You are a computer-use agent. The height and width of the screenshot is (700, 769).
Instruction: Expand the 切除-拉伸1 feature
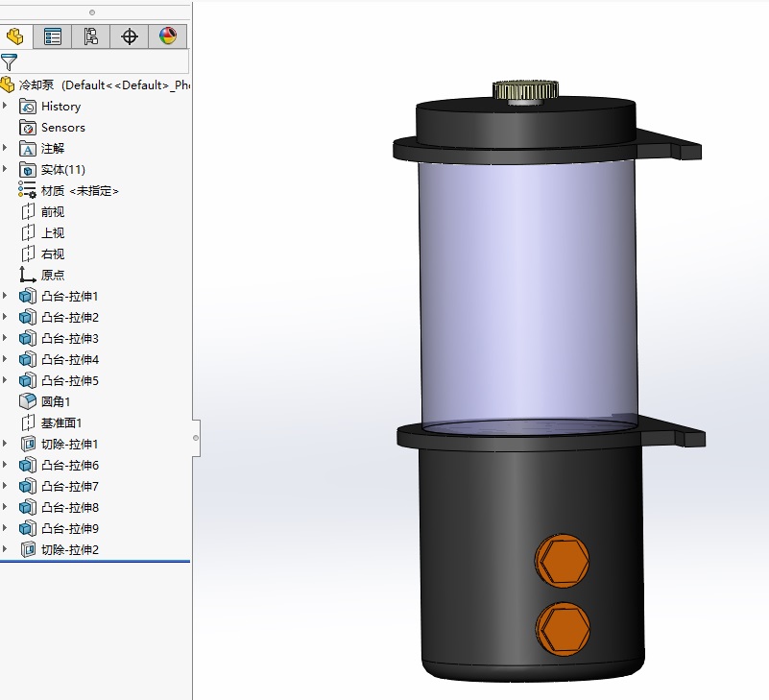click(5, 443)
